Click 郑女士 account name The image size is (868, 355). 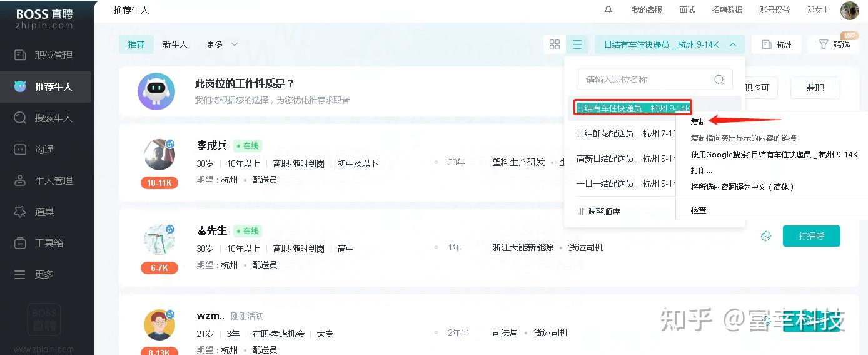click(819, 10)
